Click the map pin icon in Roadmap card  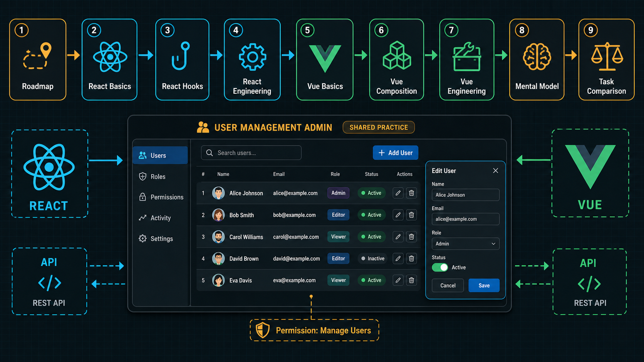click(46, 50)
